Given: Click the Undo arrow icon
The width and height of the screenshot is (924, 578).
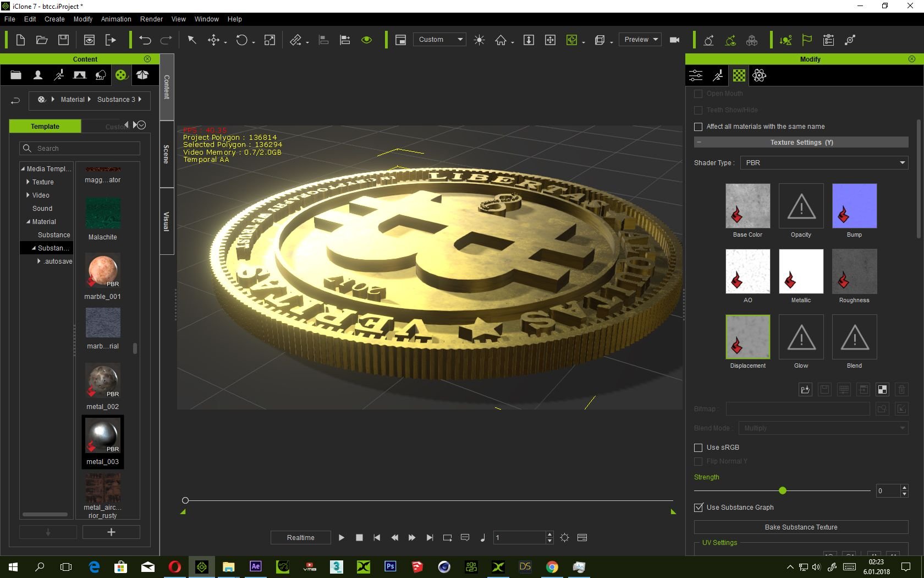Looking at the screenshot, I should tap(145, 40).
